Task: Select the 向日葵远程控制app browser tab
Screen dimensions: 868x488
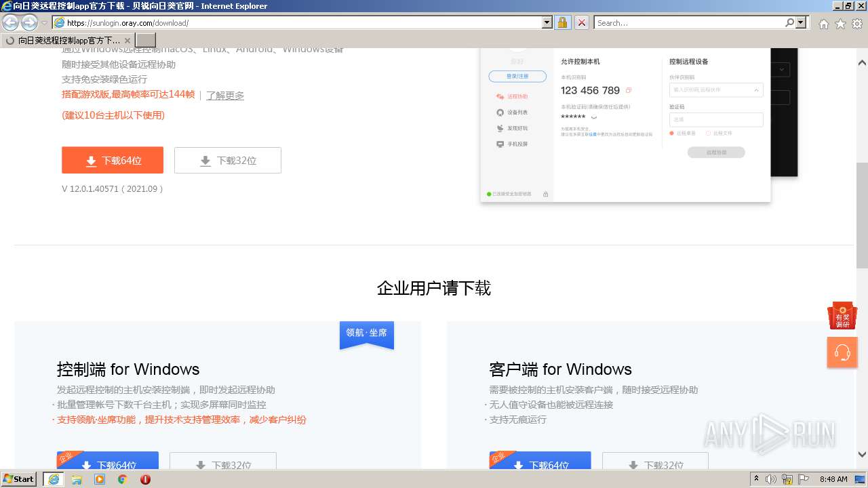Action: (68, 40)
